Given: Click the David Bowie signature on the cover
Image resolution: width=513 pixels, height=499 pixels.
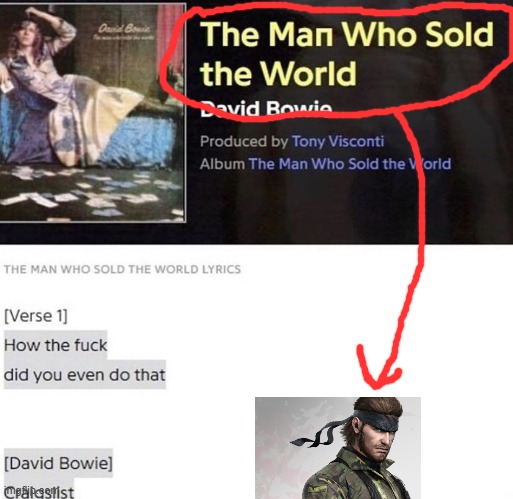Looking at the screenshot, I should [124, 30].
